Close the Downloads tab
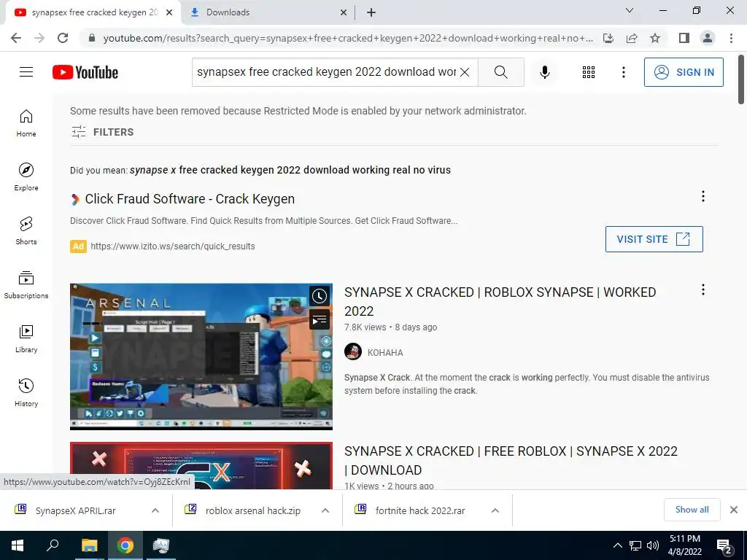Screen dimensions: 747x560 (x=344, y=13)
